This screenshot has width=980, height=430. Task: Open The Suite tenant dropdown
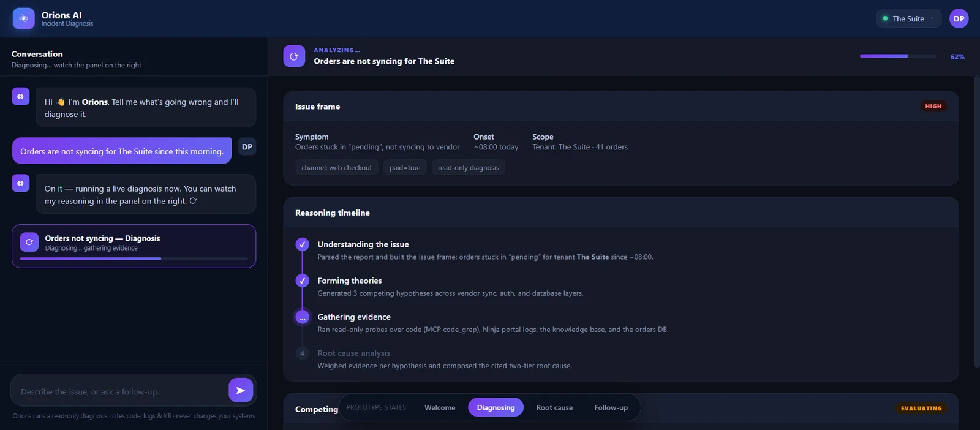click(908, 18)
